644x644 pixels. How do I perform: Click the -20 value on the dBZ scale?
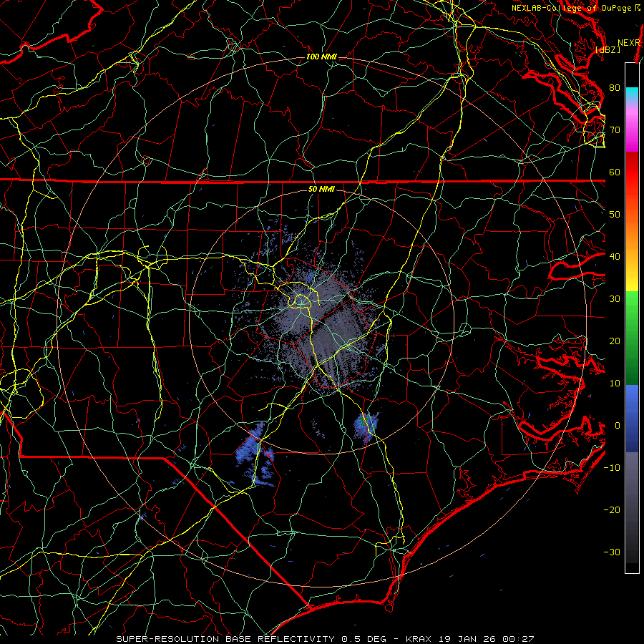coord(612,509)
